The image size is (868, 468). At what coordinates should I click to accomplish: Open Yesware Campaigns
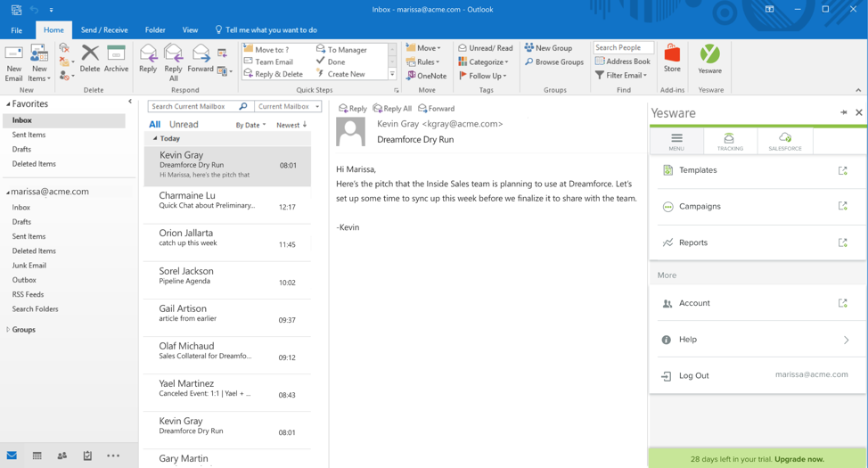click(757, 207)
